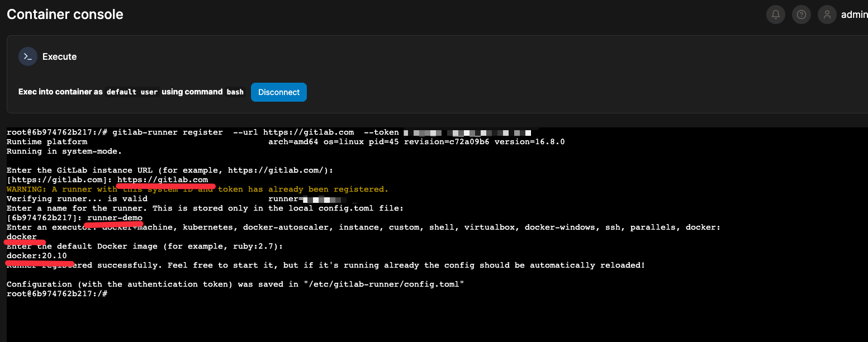Open the admin account menu label

853,15
